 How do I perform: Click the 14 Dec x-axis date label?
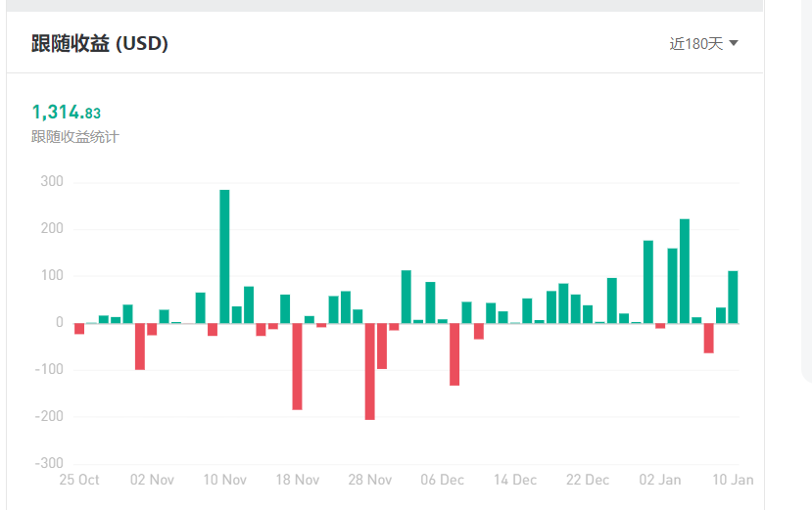click(515, 480)
